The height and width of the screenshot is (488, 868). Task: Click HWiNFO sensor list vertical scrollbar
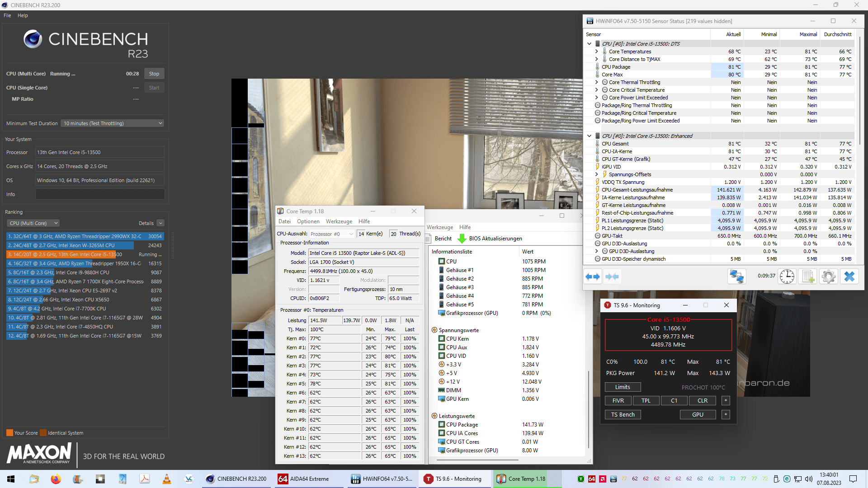pyautogui.click(x=859, y=90)
